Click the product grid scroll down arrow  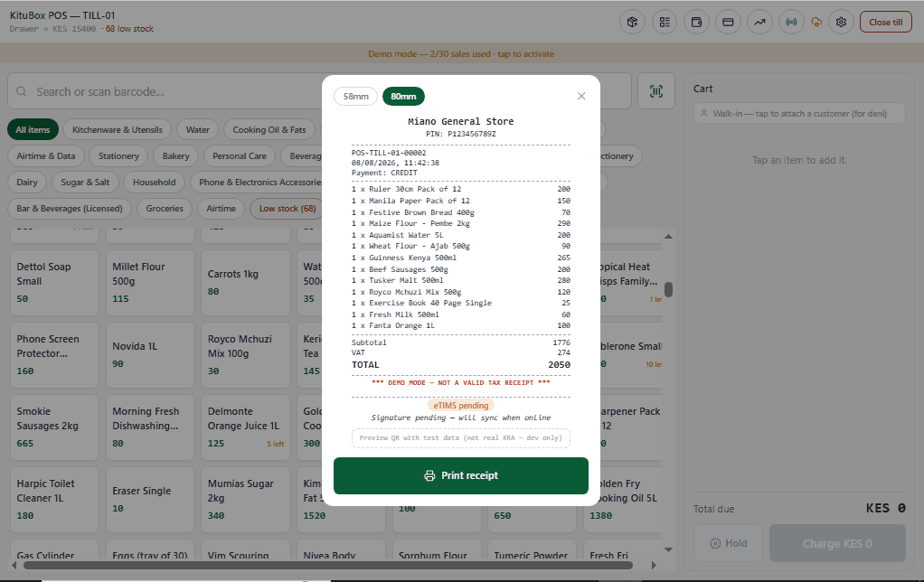coord(668,549)
